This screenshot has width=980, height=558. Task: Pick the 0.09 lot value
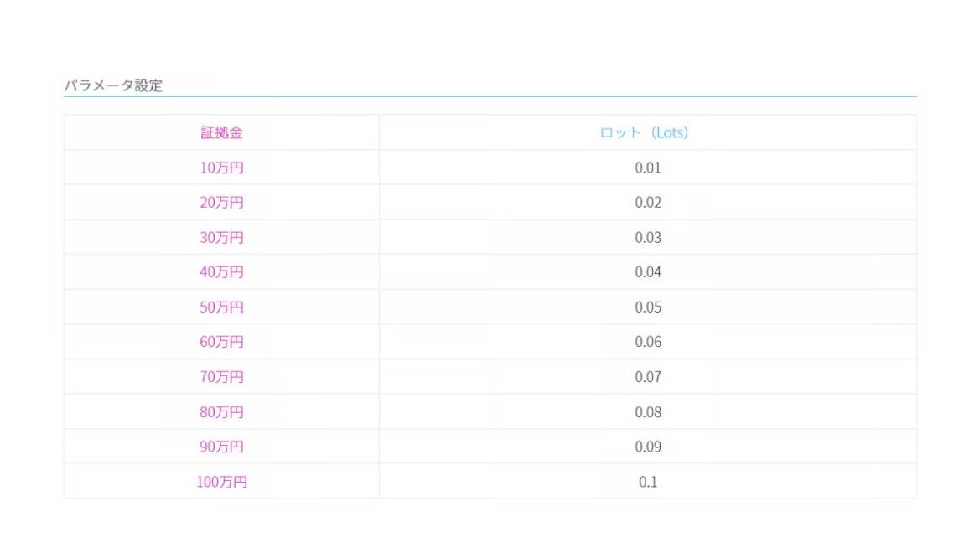click(x=647, y=447)
